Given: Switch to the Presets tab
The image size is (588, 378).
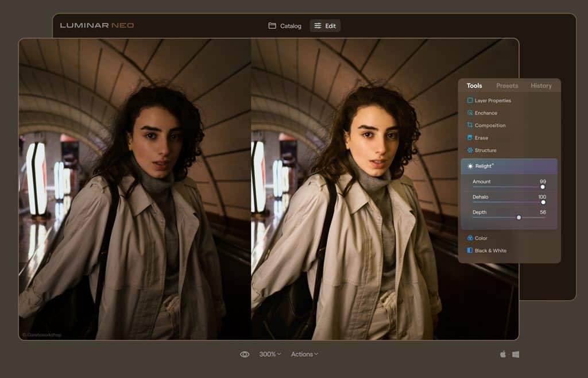Looking at the screenshot, I should (x=507, y=86).
